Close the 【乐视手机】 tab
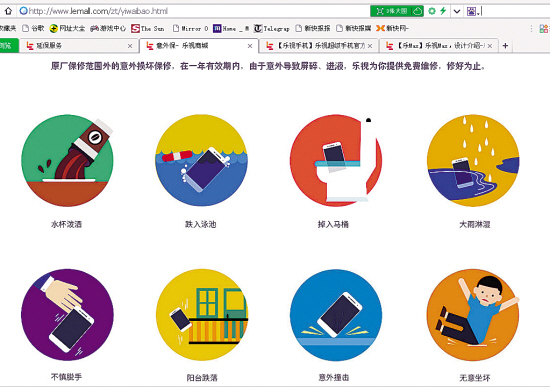 pos(370,46)
